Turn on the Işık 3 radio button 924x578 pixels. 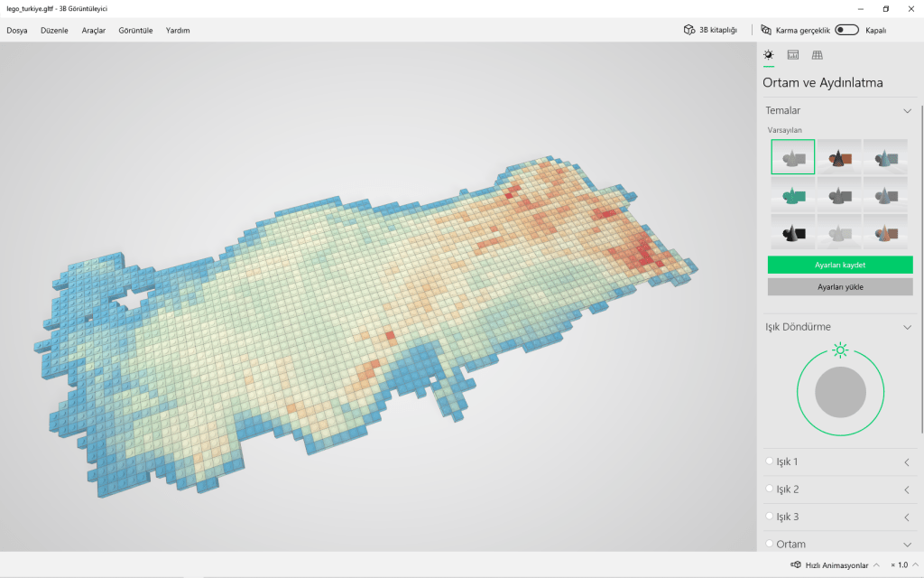coord(770,517)
